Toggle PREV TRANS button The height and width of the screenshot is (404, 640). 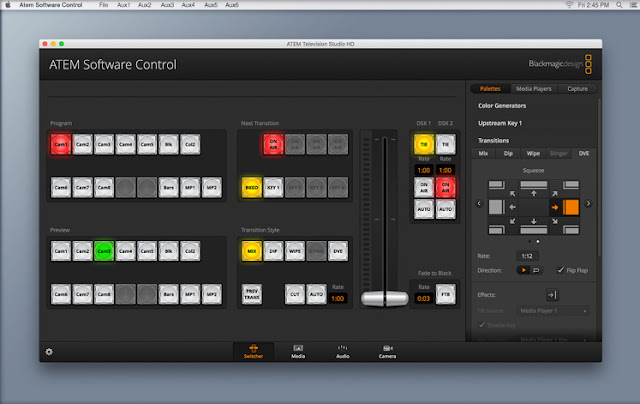pyautogui.click(x=251, y=294)
